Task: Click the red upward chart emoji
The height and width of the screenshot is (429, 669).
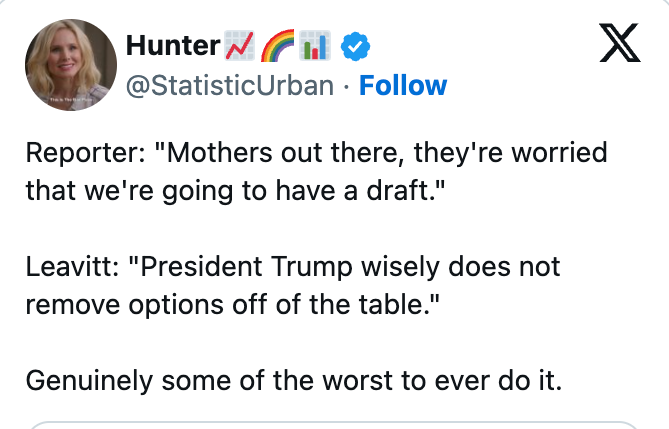Action: (239, 45)
